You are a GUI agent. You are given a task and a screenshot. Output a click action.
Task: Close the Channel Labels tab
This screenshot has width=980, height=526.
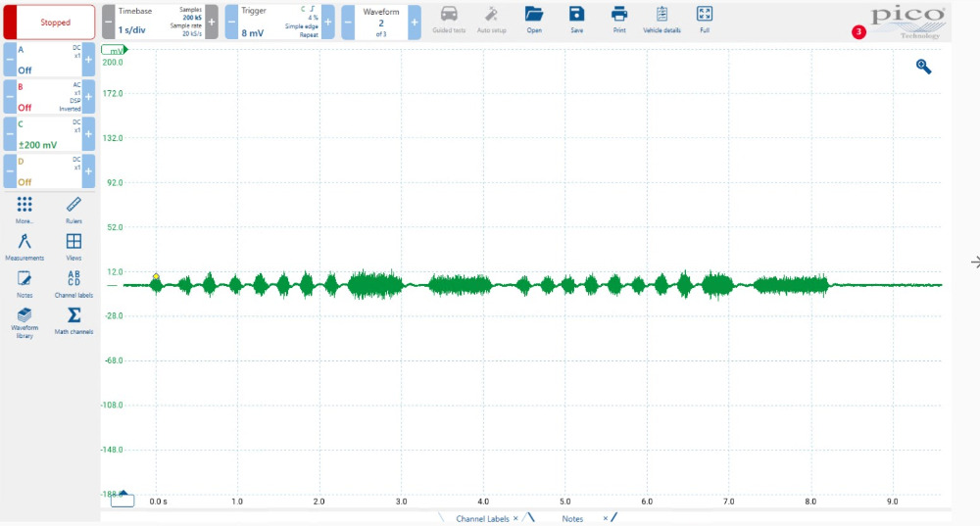point(515,518)
